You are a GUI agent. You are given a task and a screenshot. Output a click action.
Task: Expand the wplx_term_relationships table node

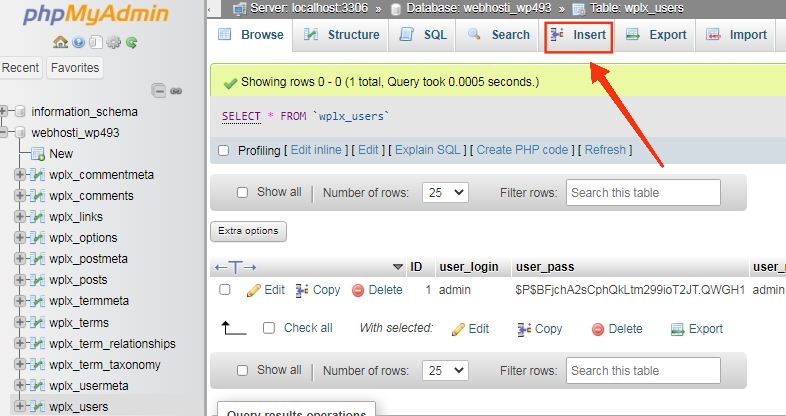tap(20, 343)
